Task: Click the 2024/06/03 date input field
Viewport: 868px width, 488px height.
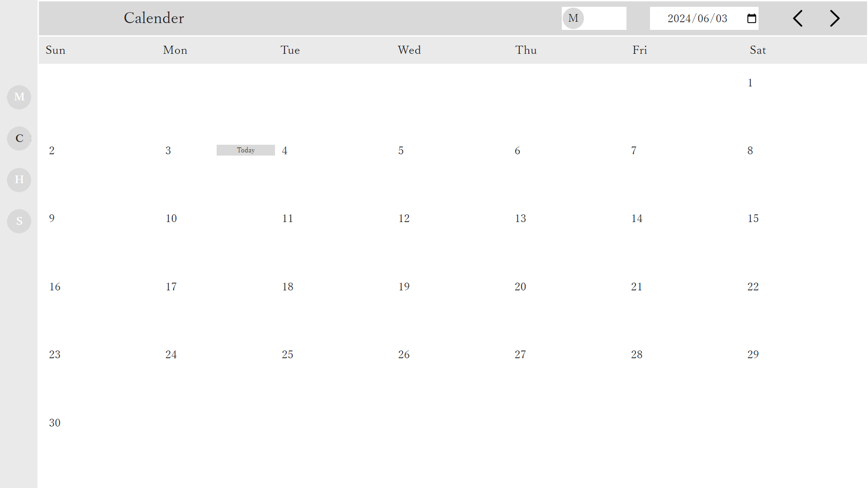Action: [704, 19]
